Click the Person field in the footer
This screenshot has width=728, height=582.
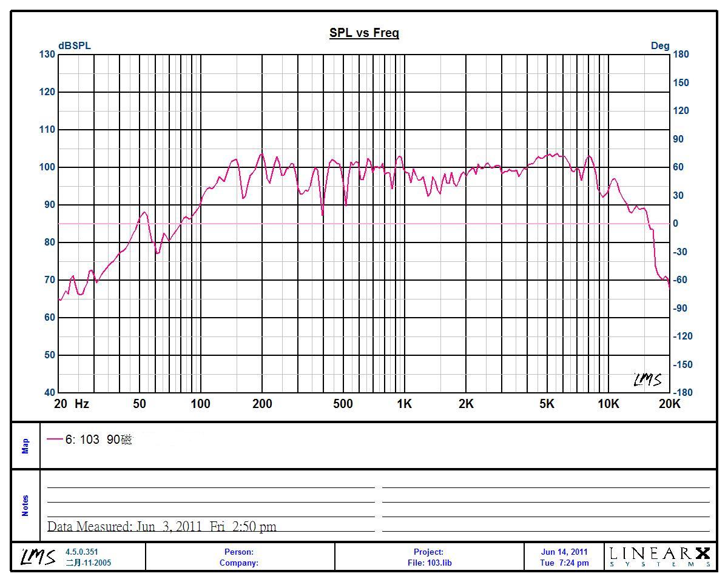point(239,552)
